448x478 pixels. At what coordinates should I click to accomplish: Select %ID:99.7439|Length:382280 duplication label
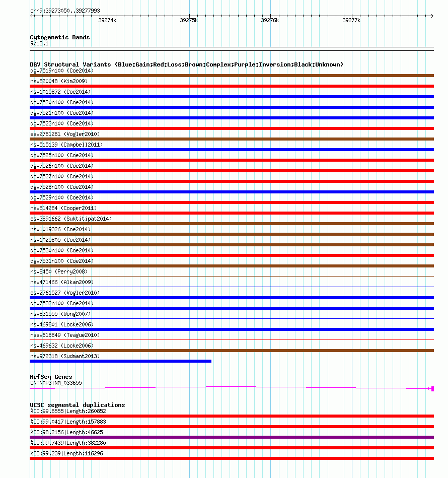(68, 443)
